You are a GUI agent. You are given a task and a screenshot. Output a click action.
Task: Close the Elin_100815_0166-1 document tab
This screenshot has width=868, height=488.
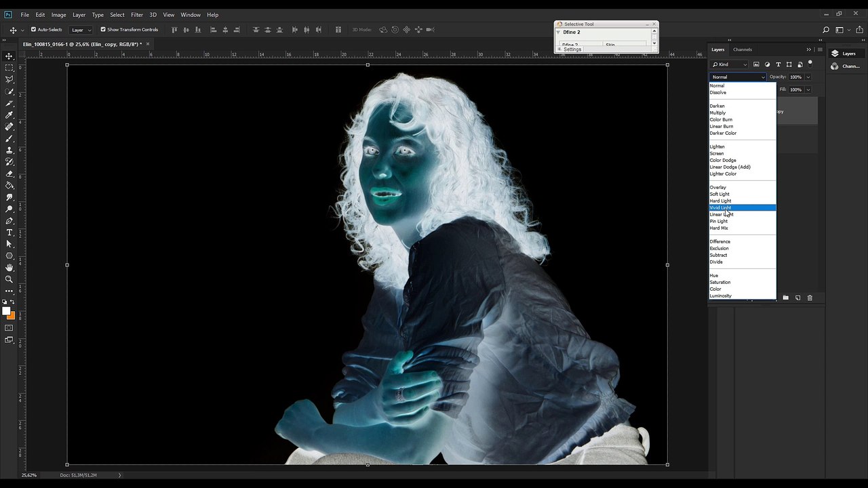[x=148, y=44]
